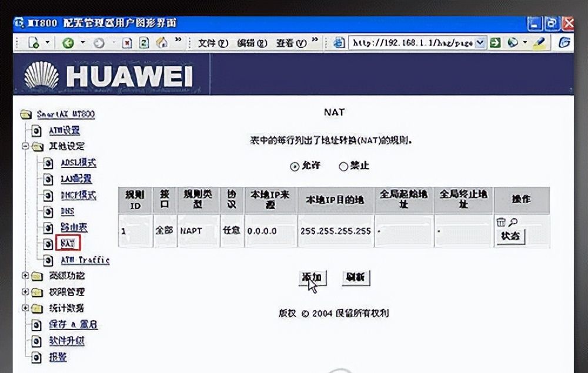Screen dimensions: 588x373
Task: Open the 文件(F) menu
Action: click(x=213, y=43)
